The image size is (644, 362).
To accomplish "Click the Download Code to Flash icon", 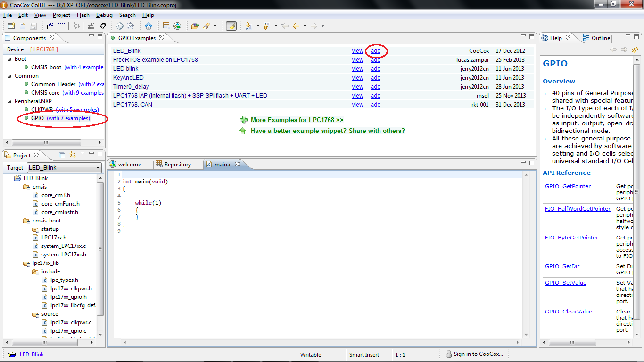I will [91, 26].
